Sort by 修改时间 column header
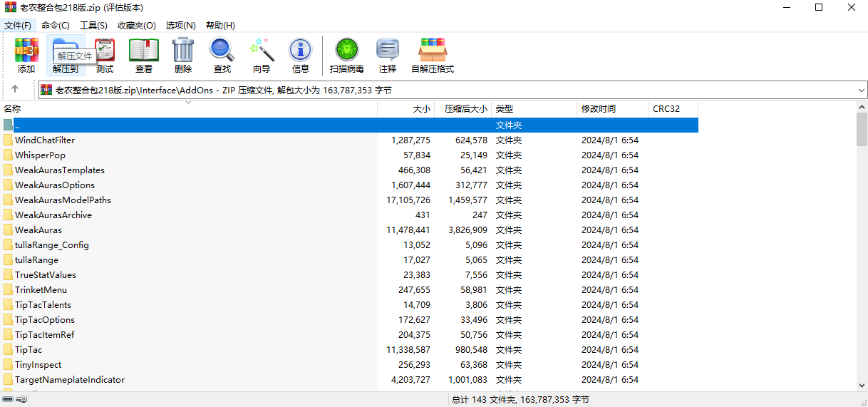The height and width of the screenshot is (407, 868). point(613,109)
